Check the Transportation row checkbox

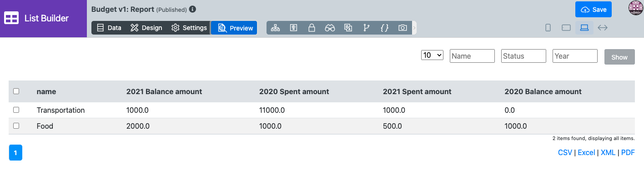click(16, 110)
